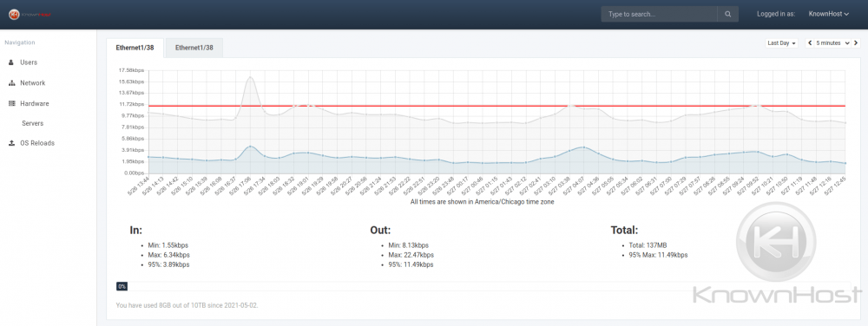This screenshot has height=326, width=868.
Task: Open the KnownHost account menu
Action: click(829, 15)
